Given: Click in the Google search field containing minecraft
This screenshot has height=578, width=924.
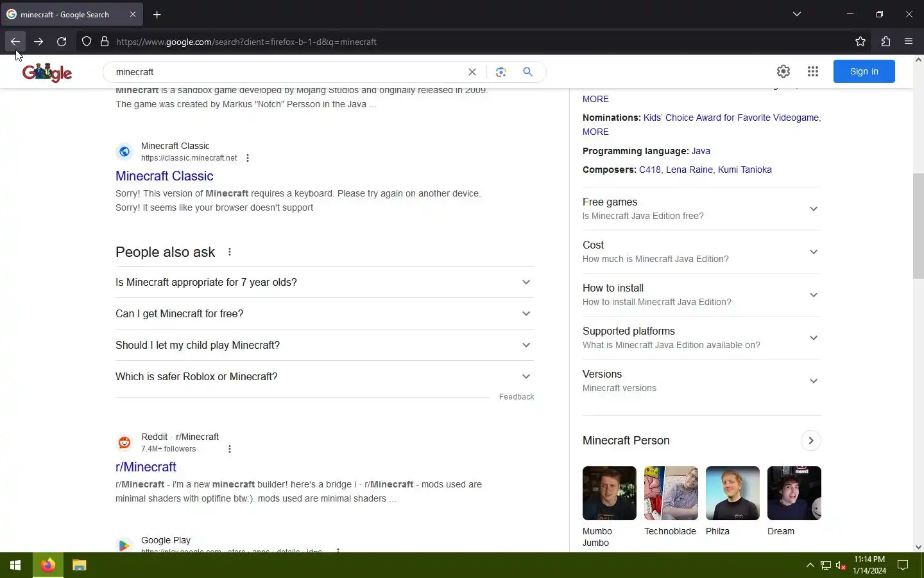Looking at the screenshot, I should click(x=289, y=72).
